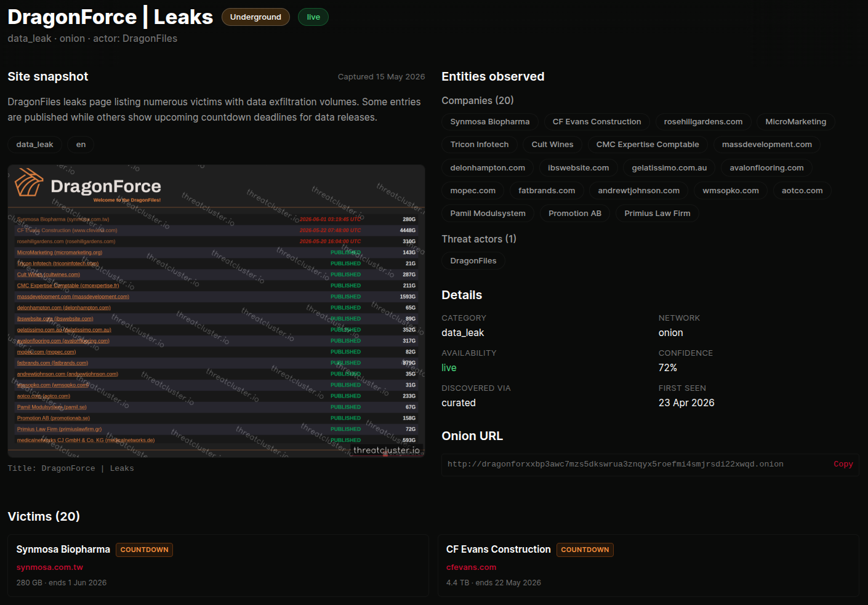Screen dimensions: 868x605
Task: Open the DragonFiles threat actor chip
Action: point(473,261)
